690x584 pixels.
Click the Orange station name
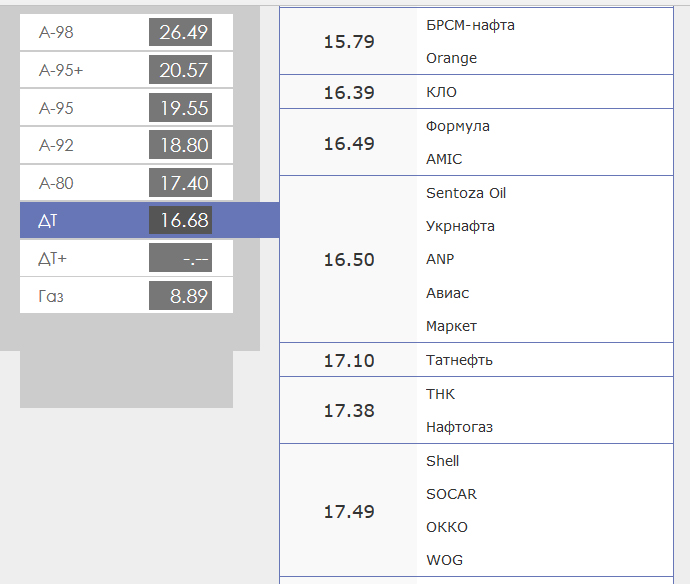click(x=451, y=58)
